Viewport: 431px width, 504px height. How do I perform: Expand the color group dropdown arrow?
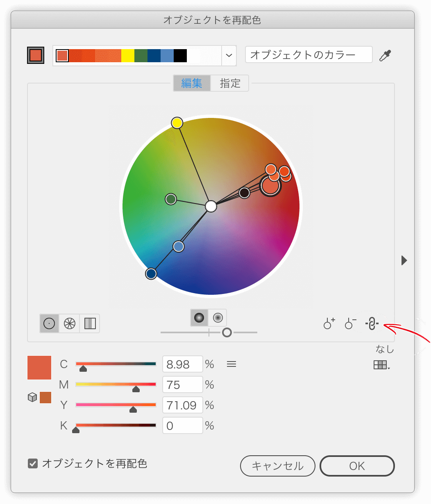click(229, 55)
